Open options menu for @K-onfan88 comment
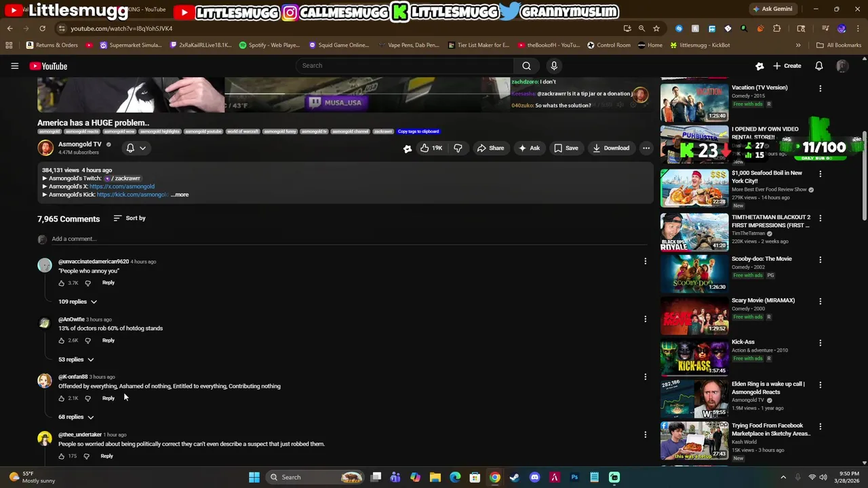868x488 pixels. (645, 376)
